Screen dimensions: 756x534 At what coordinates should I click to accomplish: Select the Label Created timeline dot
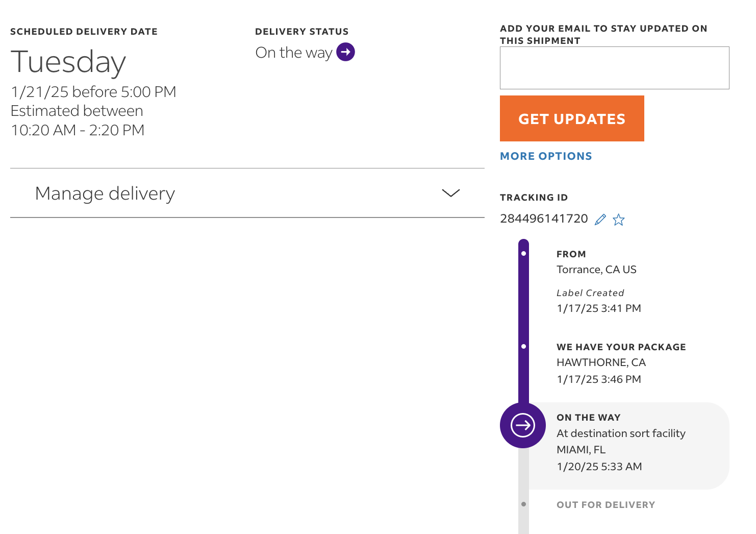click(x=523, y=253)
